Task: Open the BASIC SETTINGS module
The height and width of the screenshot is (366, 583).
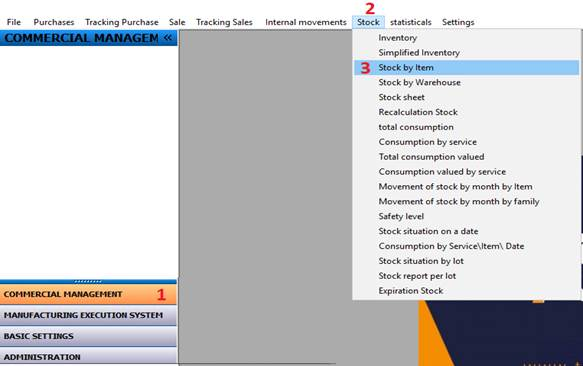Action: click(x=88, y=336)
